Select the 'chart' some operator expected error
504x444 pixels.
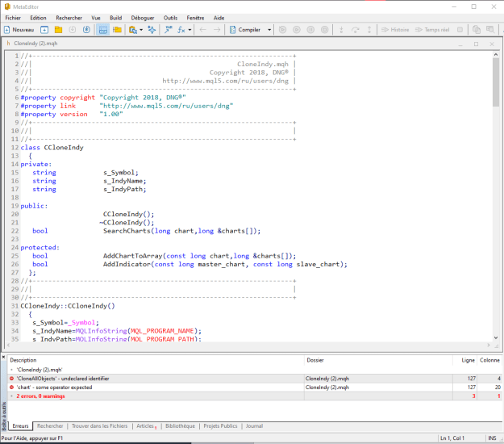pos(254,387)
